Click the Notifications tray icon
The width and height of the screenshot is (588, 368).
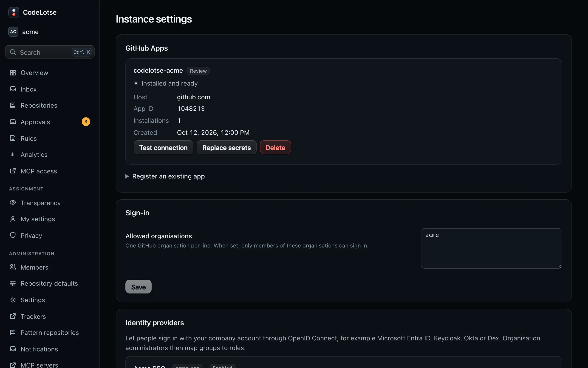click(x=13, y=349)
